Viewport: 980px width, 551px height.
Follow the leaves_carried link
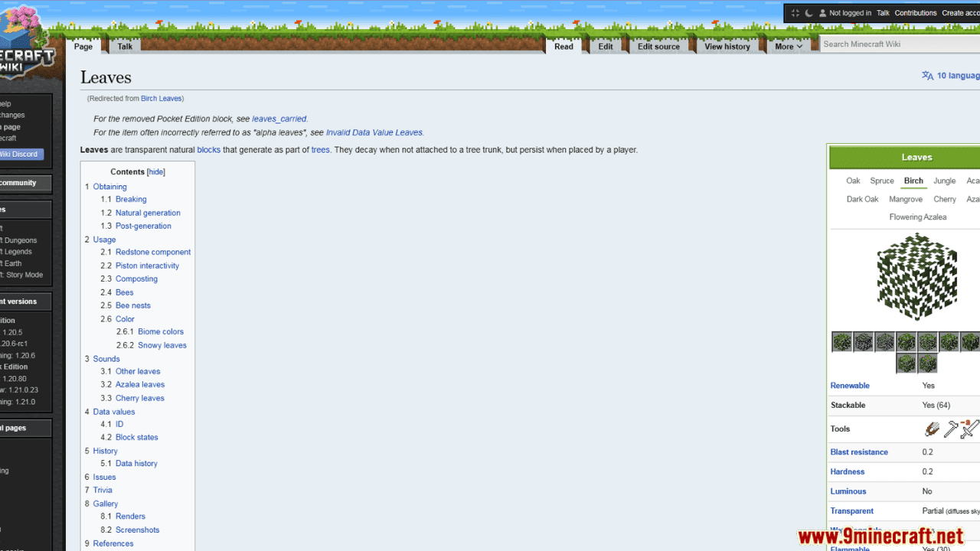coord(279,119)
